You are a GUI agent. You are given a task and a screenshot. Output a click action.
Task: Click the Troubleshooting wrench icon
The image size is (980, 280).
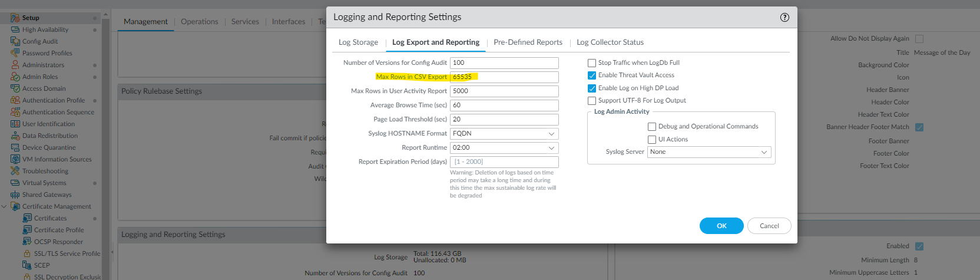tap(15, 171)
